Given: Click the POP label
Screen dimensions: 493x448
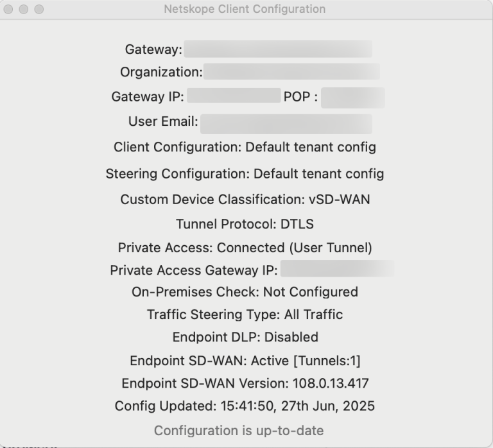Looking at the screenshot, I should pos(300,97).
